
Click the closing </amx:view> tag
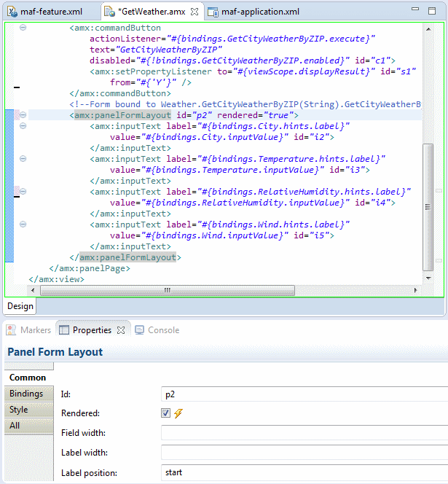(x=57, y=279)
